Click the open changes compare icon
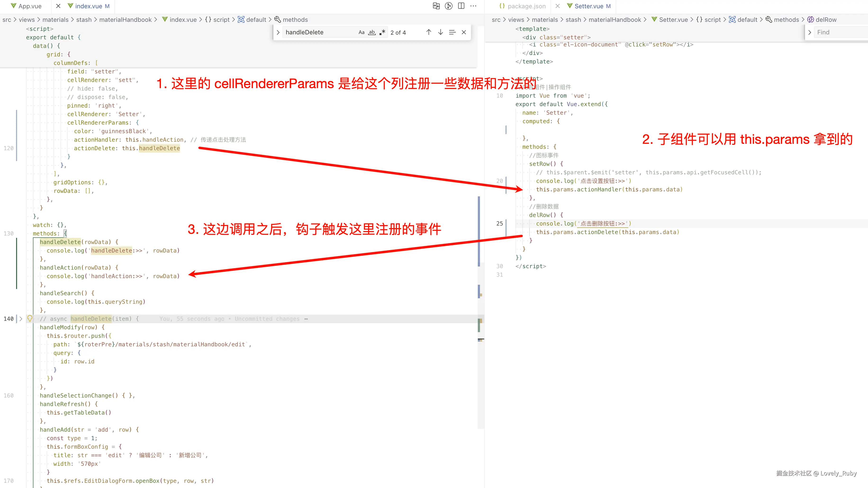Image resolution: width=868 pixels, height=488 pixels. (436, 6)
